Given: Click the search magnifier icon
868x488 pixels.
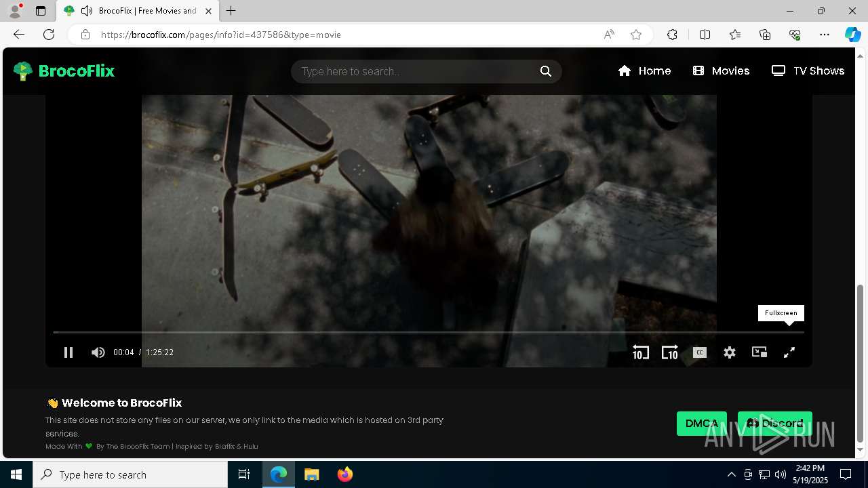Looking at the screenshot, I should pyautogui.click(x=546, y=71).
